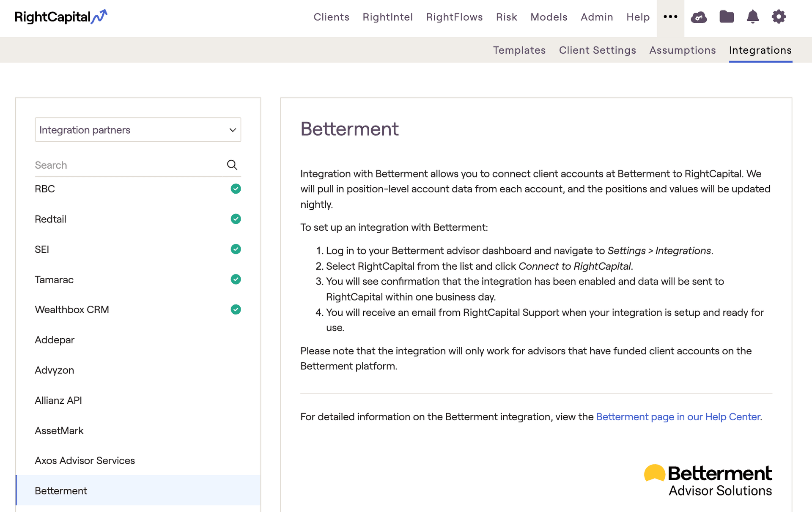812x512 pixels.
Task: Expand the Integration partners dropdown
Action: [138, 130]
